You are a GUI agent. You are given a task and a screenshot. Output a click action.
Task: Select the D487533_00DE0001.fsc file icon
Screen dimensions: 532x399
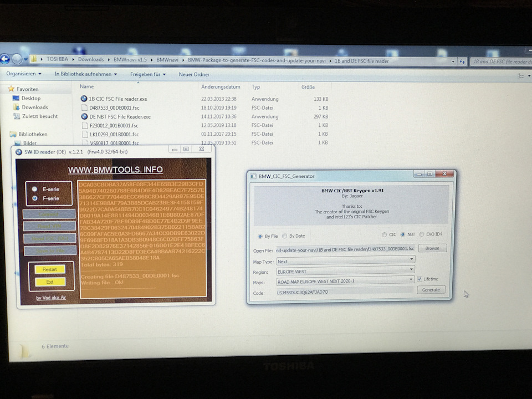coord(84,108)
